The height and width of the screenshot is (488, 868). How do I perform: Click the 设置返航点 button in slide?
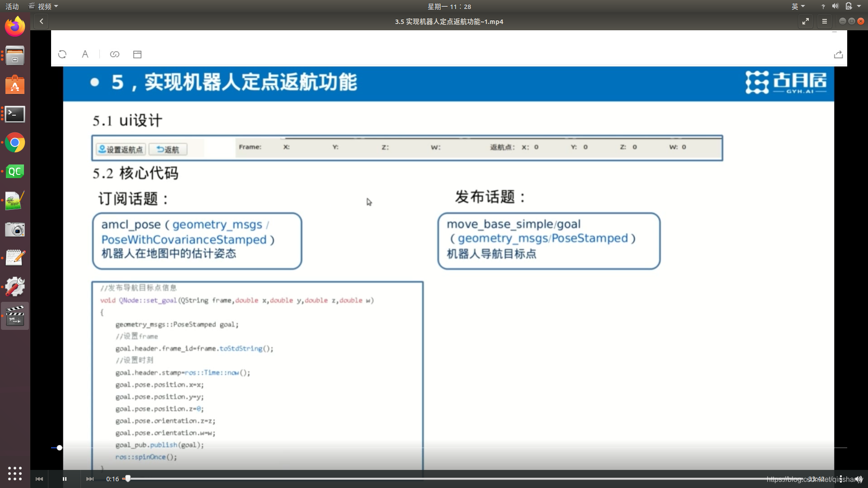[121, 150]
